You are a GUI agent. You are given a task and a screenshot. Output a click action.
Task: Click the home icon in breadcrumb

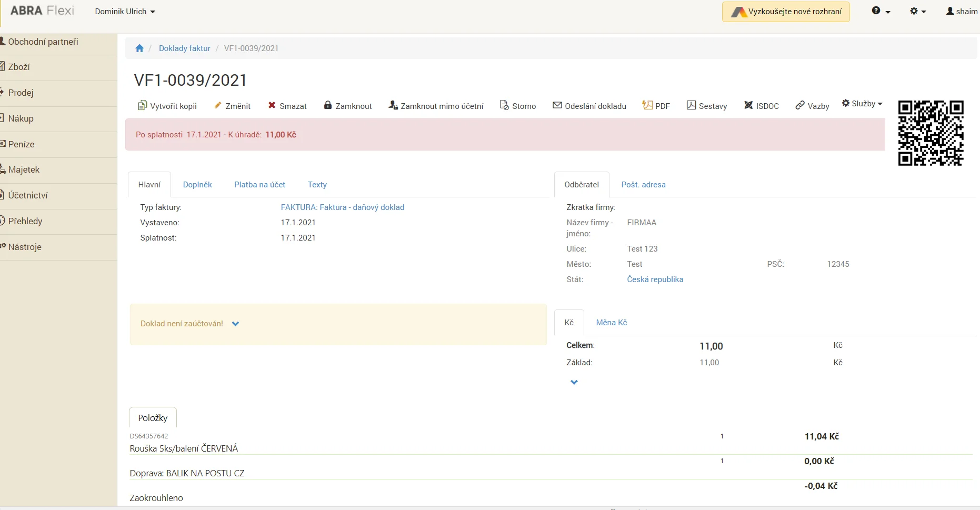pyautogui.click(x=139, y=48)
